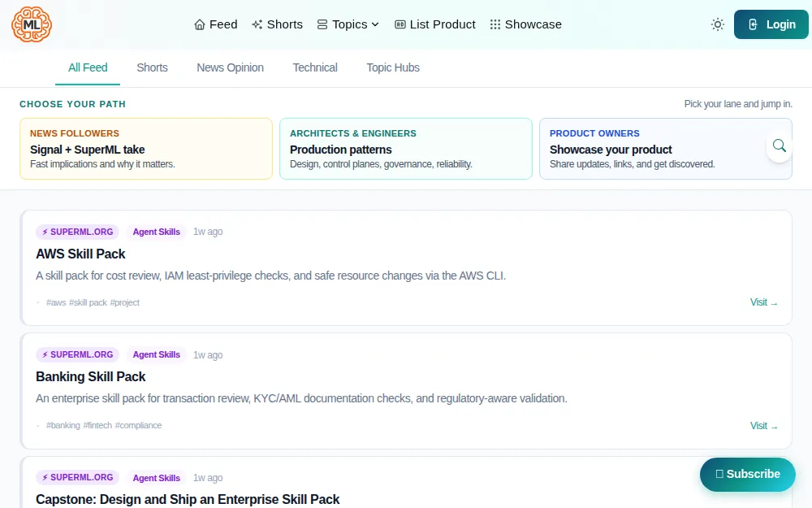This screenshot has width=812, height=508.
Task: Open the AWS Skill Pack title
Action: [x=80, y=254]
